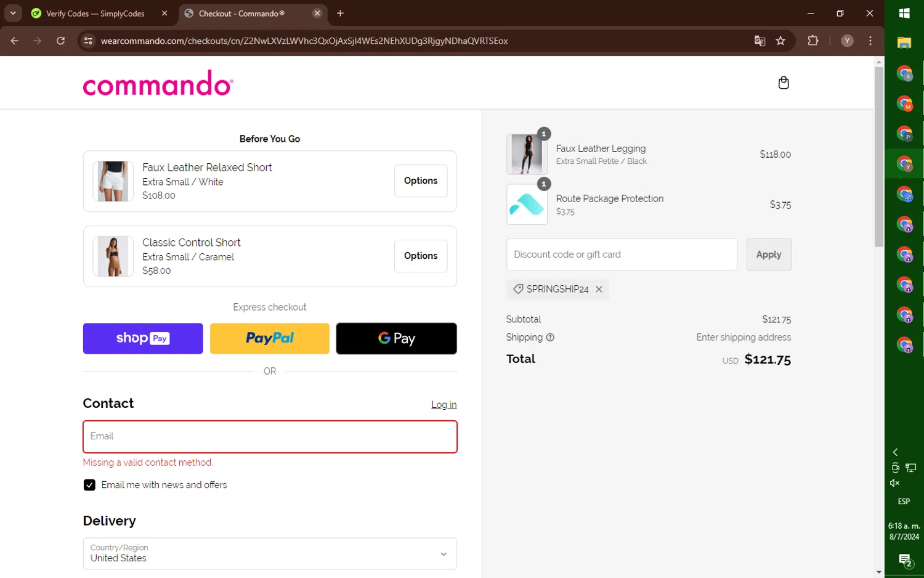
Task: Open the taskbar clock showing 6:18 a. m.
Action: 904,531
